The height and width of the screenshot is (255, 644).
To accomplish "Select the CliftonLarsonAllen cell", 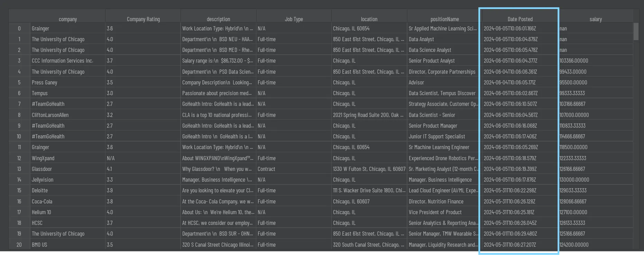I will (68, 115).
